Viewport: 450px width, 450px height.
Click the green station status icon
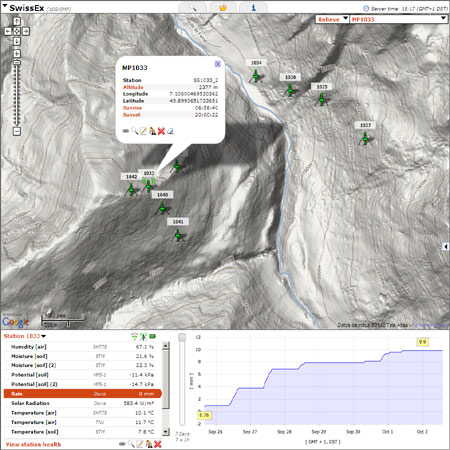tap(144, 337)
